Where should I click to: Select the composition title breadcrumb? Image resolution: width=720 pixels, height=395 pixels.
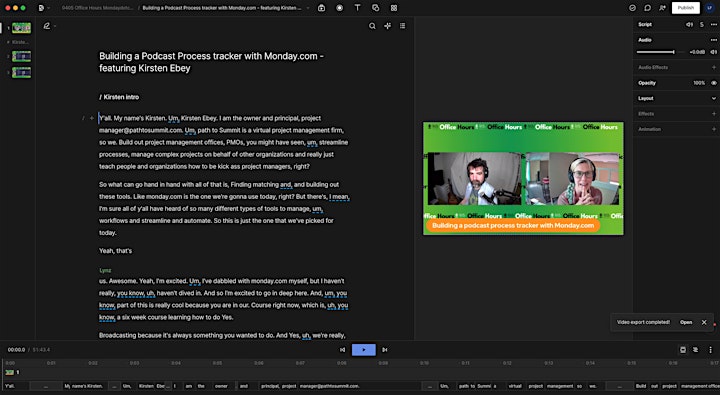pyautogui.click(x=222, y=8)
